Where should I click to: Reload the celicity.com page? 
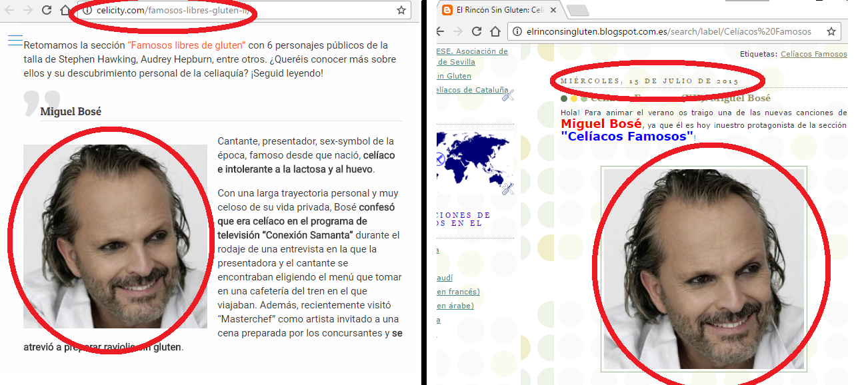click(x=47, y=11)
